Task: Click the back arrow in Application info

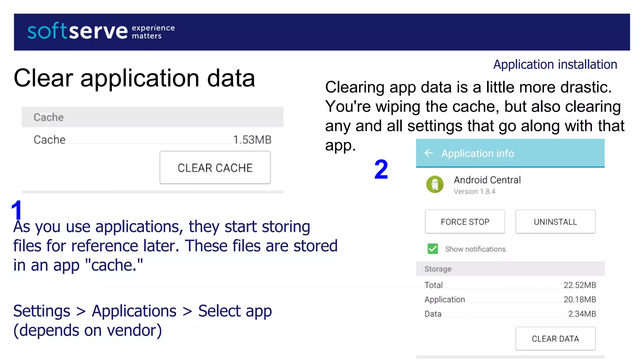Action: coord(429,153)
